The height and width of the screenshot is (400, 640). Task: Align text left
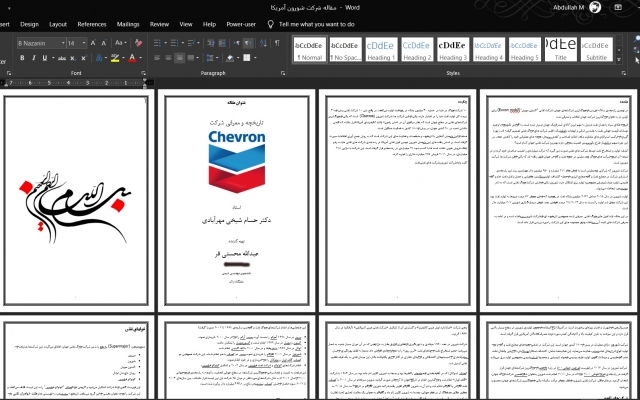[157, 58]
